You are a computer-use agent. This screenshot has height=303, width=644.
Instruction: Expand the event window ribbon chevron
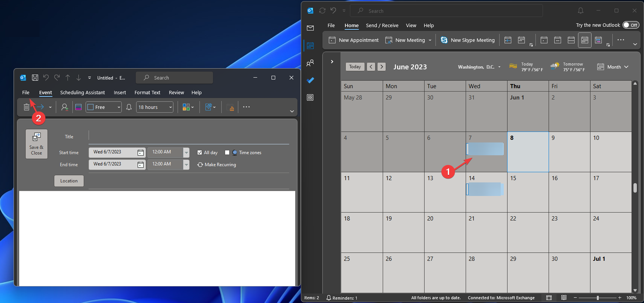click(292, 111)
